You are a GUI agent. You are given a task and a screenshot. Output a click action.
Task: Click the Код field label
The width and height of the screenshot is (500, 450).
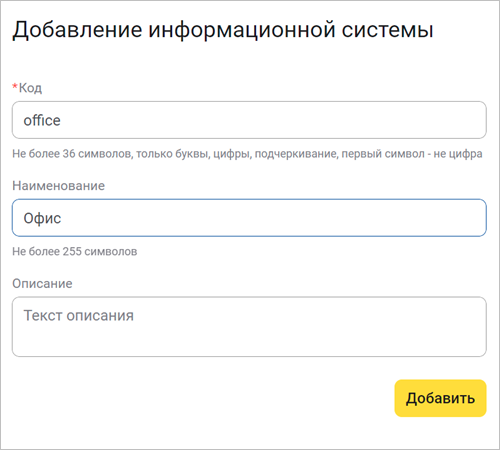(x=30, y=88)
